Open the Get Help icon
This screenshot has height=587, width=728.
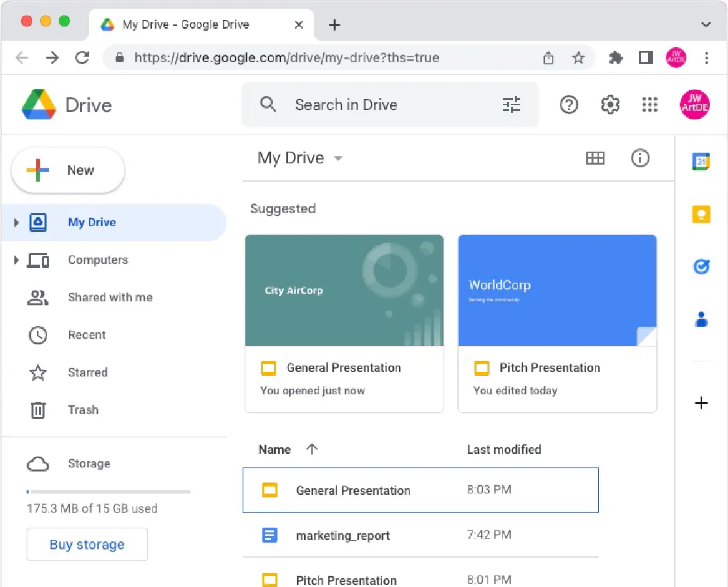569,105
